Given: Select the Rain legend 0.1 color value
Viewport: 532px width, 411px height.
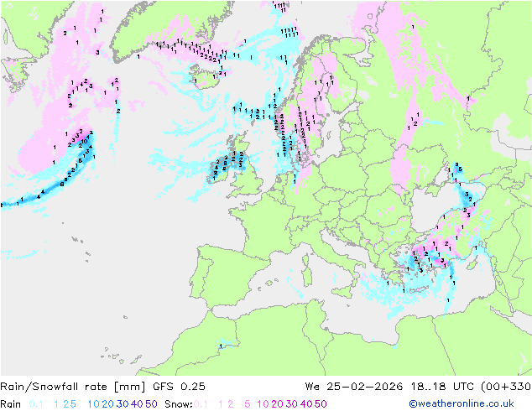Looking at the screenshot, I should 36,404.
